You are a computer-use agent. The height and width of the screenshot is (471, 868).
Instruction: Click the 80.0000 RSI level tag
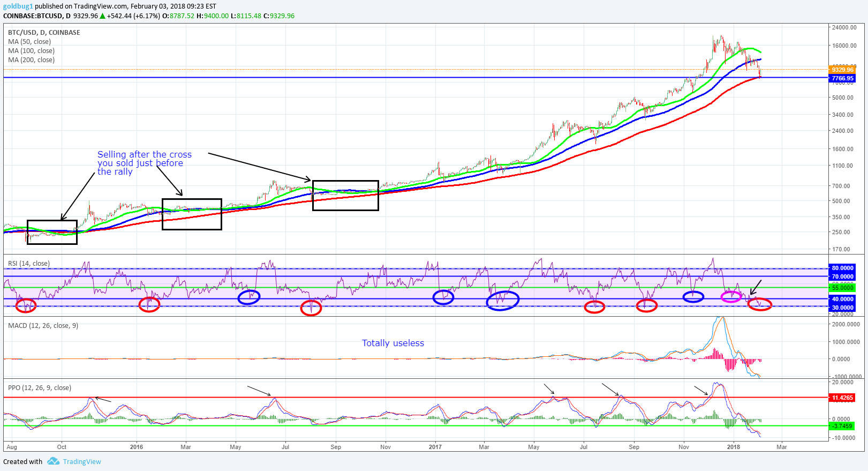(x=842, y=268)
